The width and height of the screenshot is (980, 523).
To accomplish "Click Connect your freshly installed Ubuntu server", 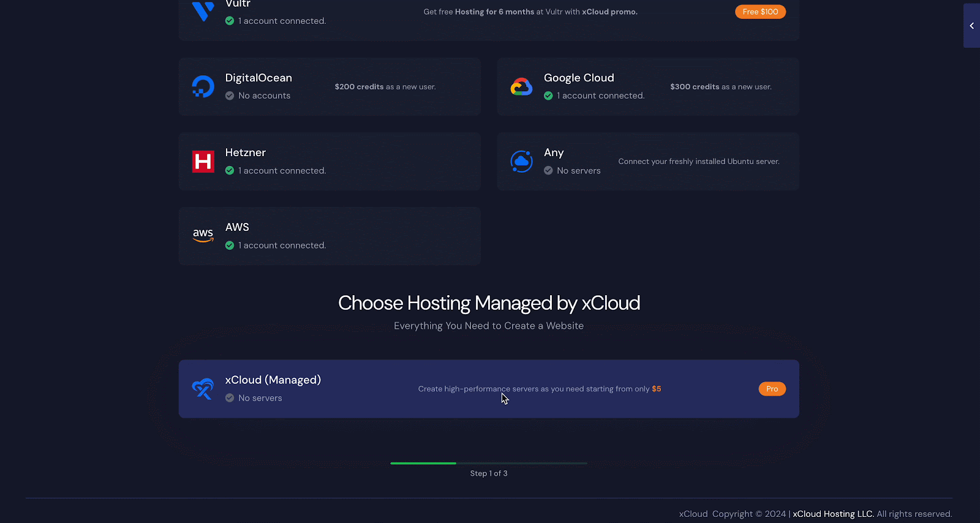I will click(698, 162).
